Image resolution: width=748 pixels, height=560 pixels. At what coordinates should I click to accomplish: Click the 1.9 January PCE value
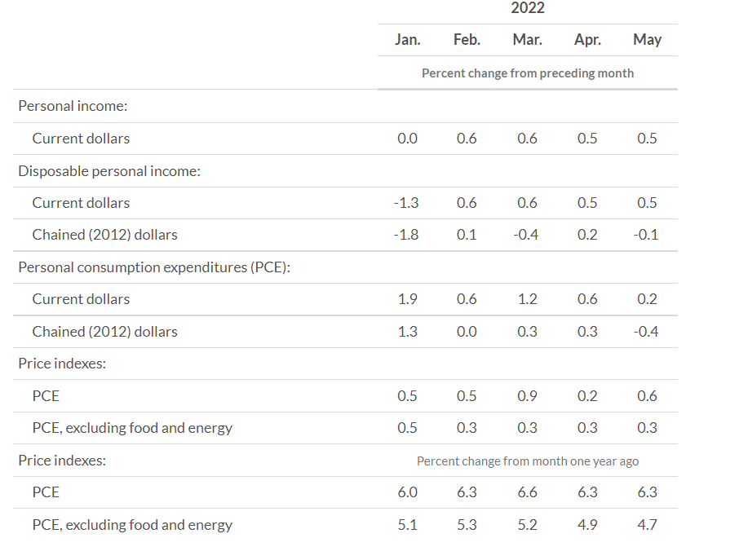click(x=407, y=299)
